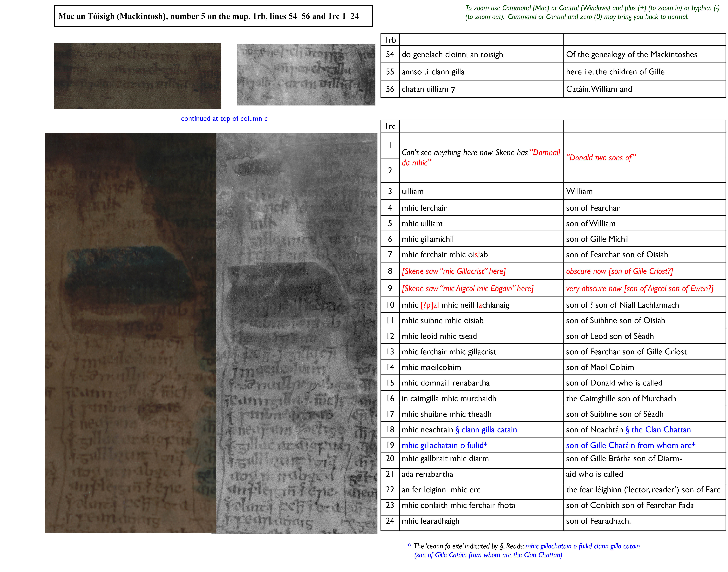This screenshot has width=728, height=572.
Task: Click the green zoom instructions text
Action: (592, 12)
